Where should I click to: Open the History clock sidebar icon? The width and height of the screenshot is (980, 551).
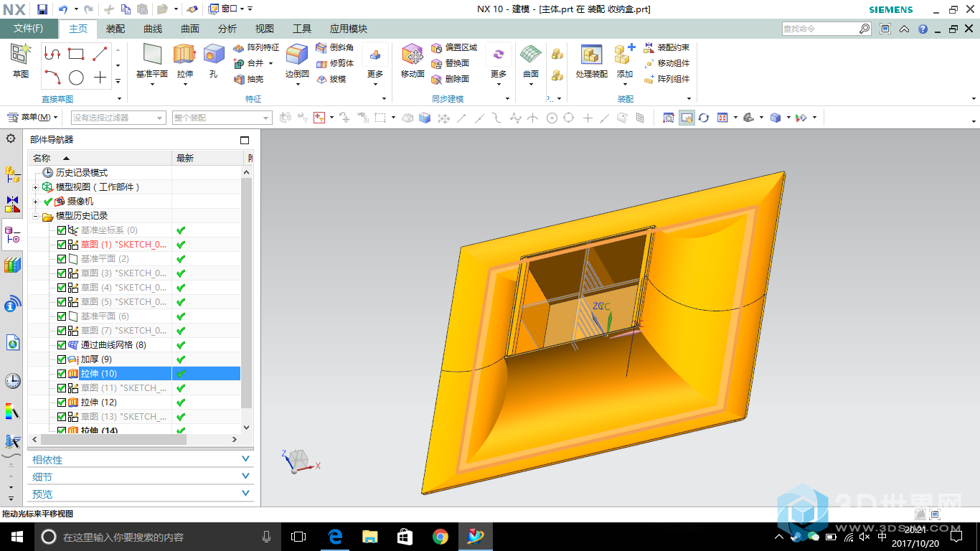(x=12, y=380)
